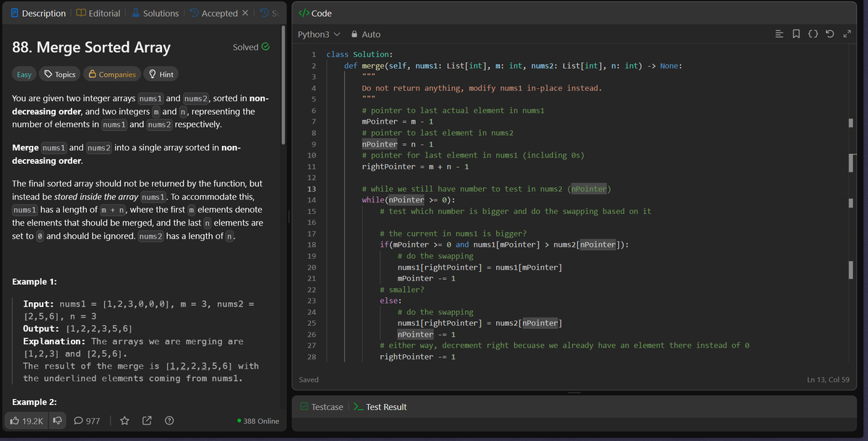Screen dimensions: 868x441
Task: Click code line 1 'class Solution:'
Action: tap(359, 54)
